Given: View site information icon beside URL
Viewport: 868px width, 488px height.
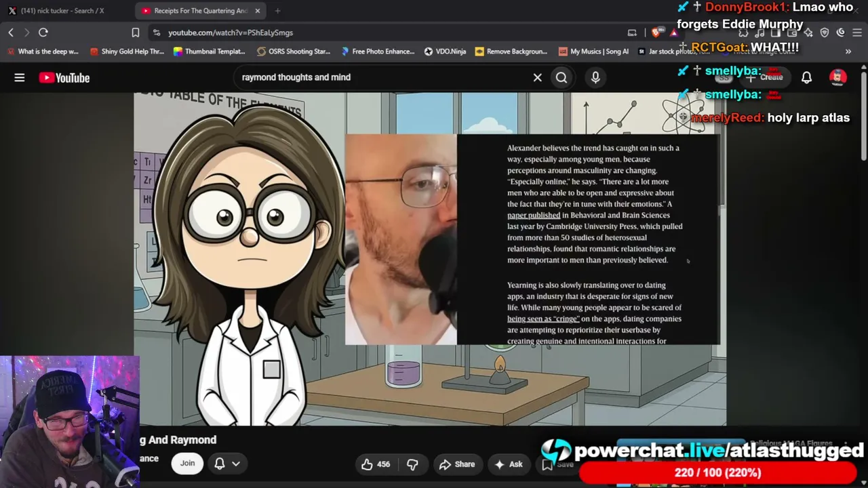Looking at the screenshot, I should [x=157, y=33].
